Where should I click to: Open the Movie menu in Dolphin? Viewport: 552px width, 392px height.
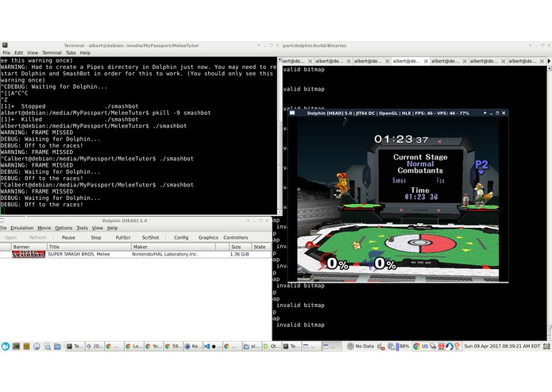[x=44, y=229]
